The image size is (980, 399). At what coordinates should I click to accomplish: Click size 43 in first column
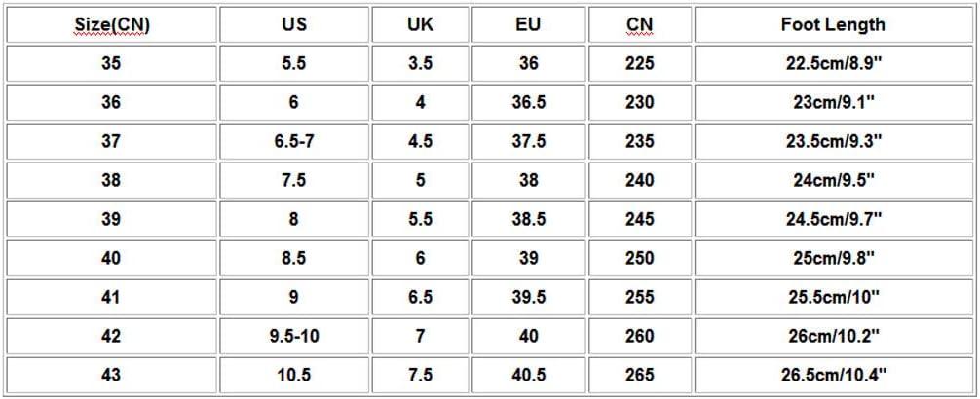[x=110, y=375]
